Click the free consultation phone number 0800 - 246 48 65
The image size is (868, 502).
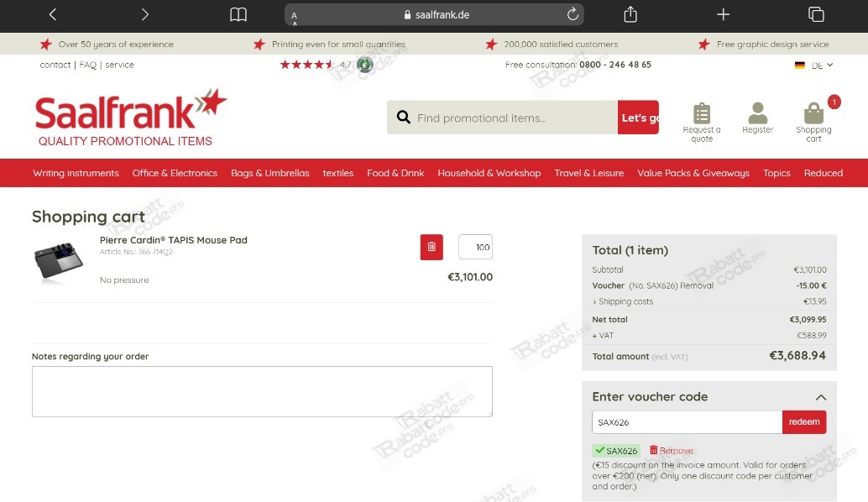click(x=615, y=65)
